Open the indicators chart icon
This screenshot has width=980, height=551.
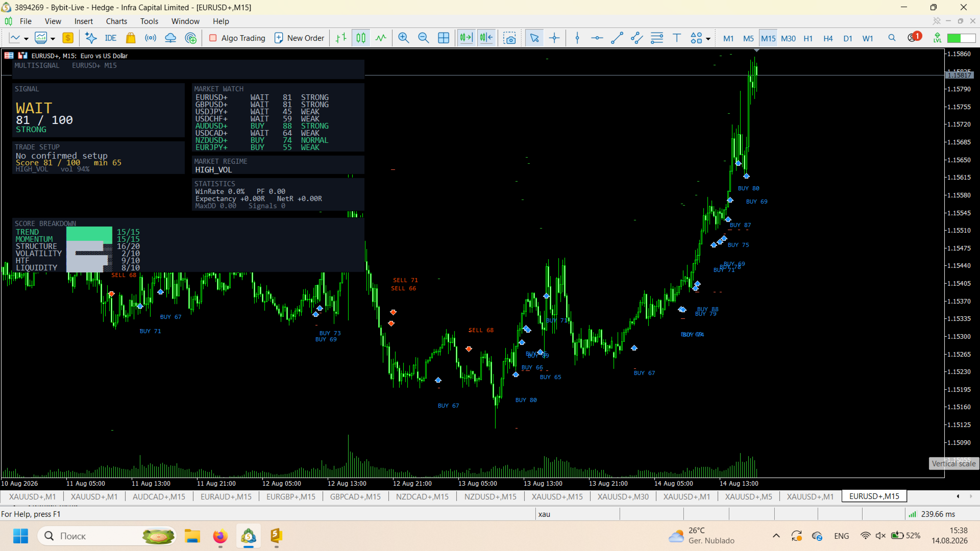pyautogui.click(x=41, y=38)
